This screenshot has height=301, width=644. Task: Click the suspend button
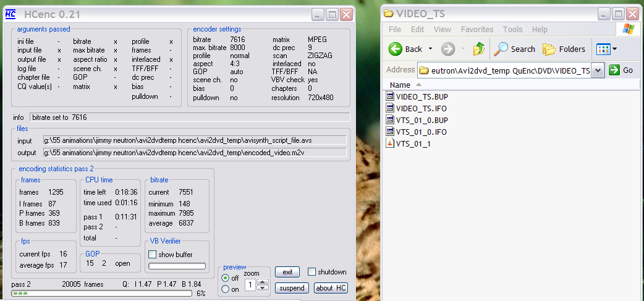292,288
